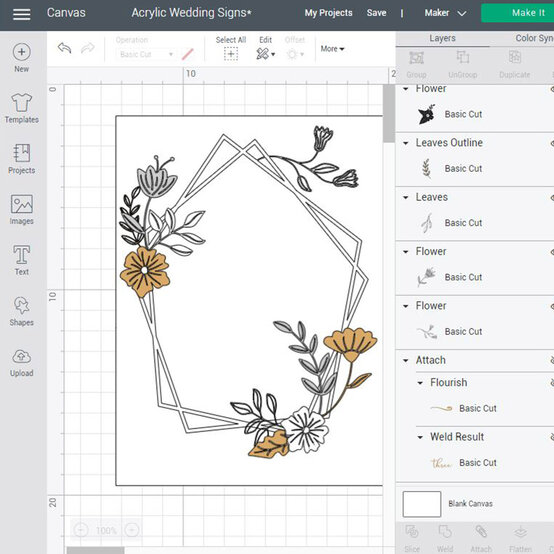Viewport: 554px width, 554px height.
Task: Add Text to the canvas
Action: tap(22, 260)
